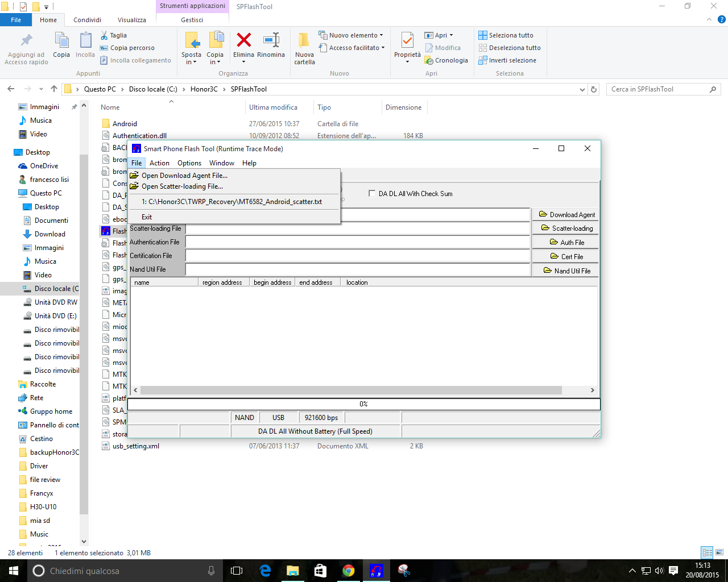Click the Scatter-loading button
This screenshot has height=582, width=728.
pyautogui.click(x=566, y=228)
